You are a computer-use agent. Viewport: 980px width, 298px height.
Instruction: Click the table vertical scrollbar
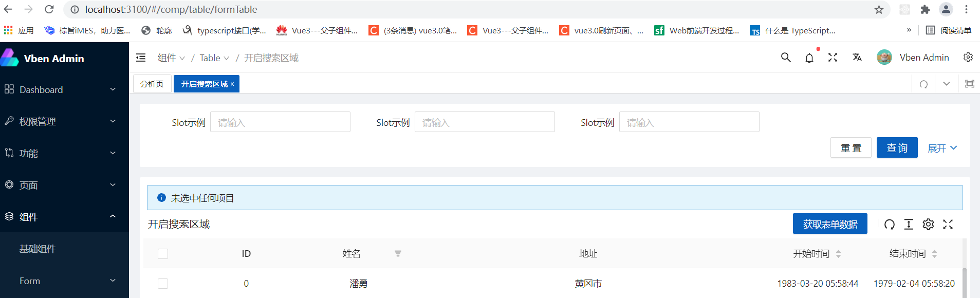pos(965,283)
